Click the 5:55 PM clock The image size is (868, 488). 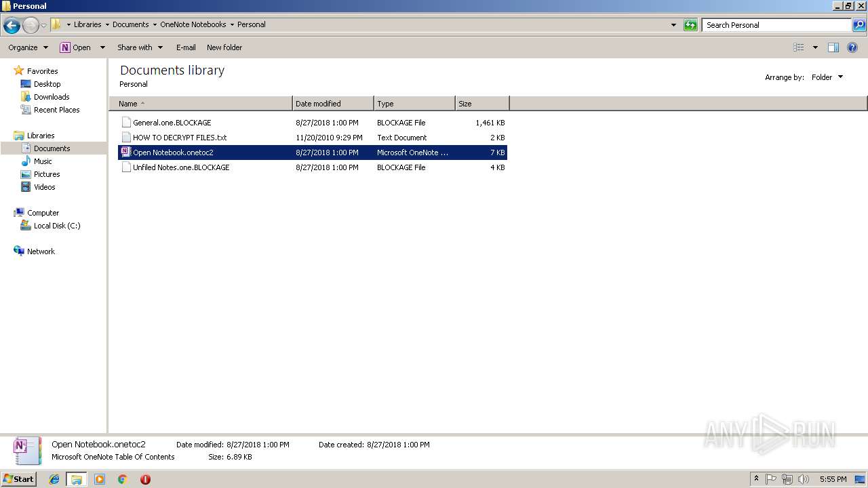click(x=833, y=479)
